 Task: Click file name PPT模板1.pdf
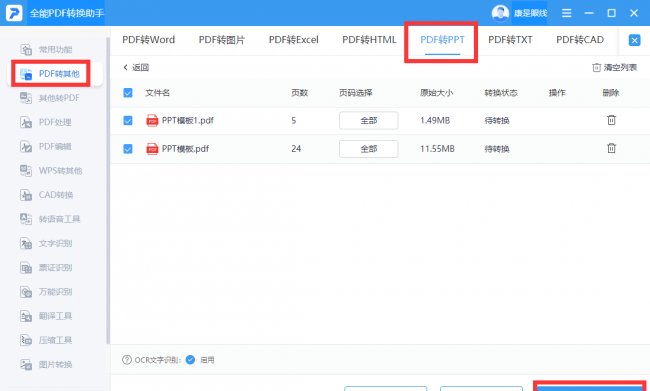coord(188,121)
